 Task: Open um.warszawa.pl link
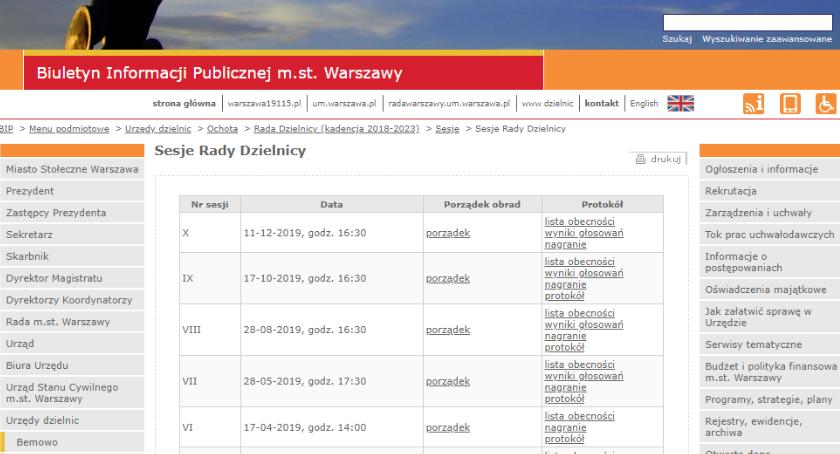point(344,103)
